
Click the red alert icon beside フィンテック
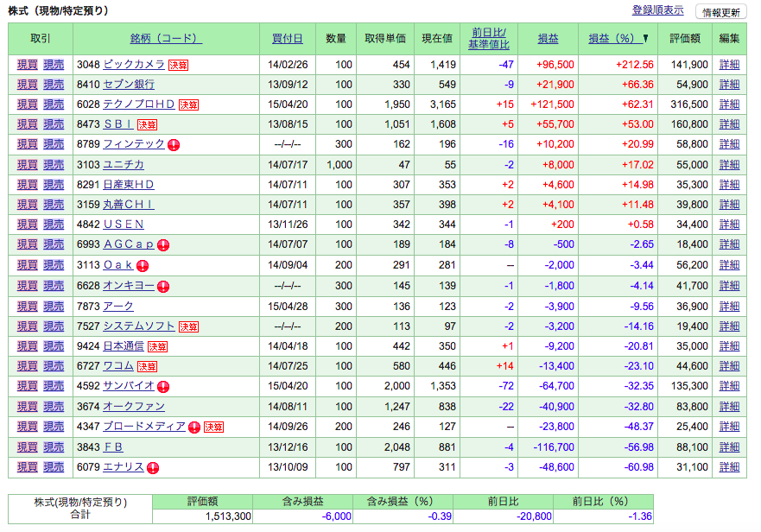[174, 144]
